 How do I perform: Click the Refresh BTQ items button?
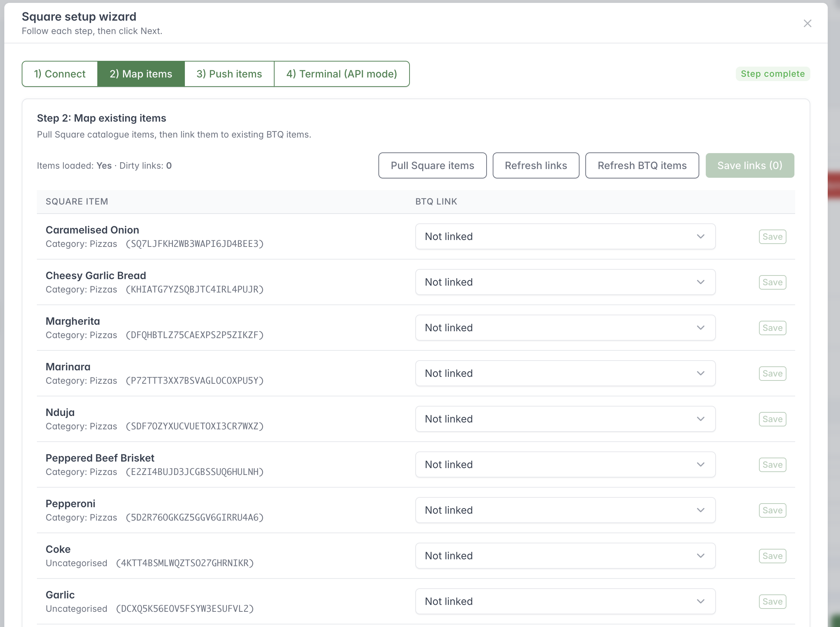642,165
